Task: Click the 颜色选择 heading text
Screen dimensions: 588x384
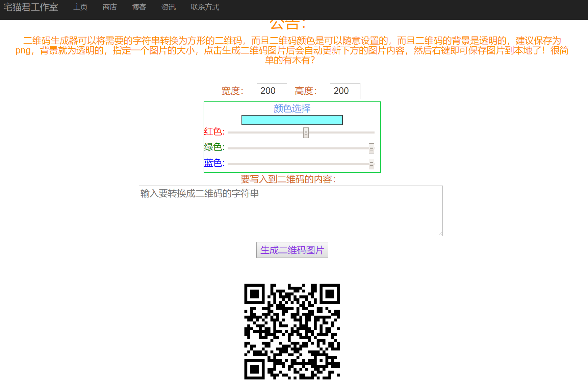Action: (x=292, y=109)
